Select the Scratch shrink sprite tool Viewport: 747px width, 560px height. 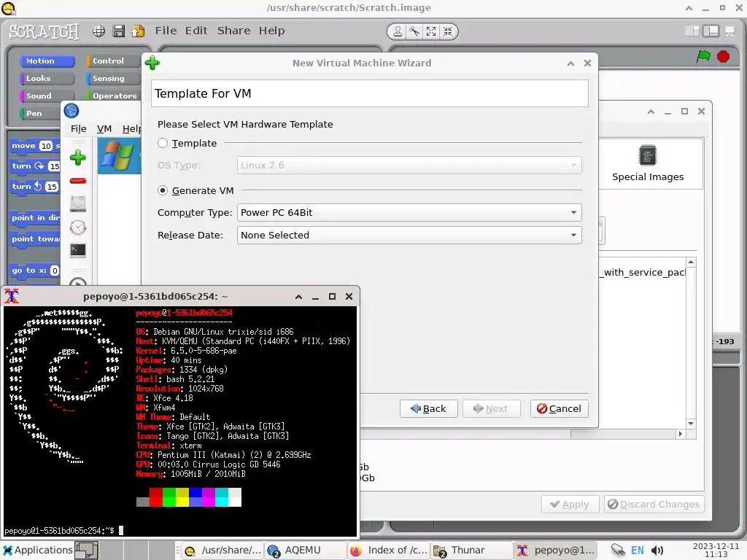448,31
